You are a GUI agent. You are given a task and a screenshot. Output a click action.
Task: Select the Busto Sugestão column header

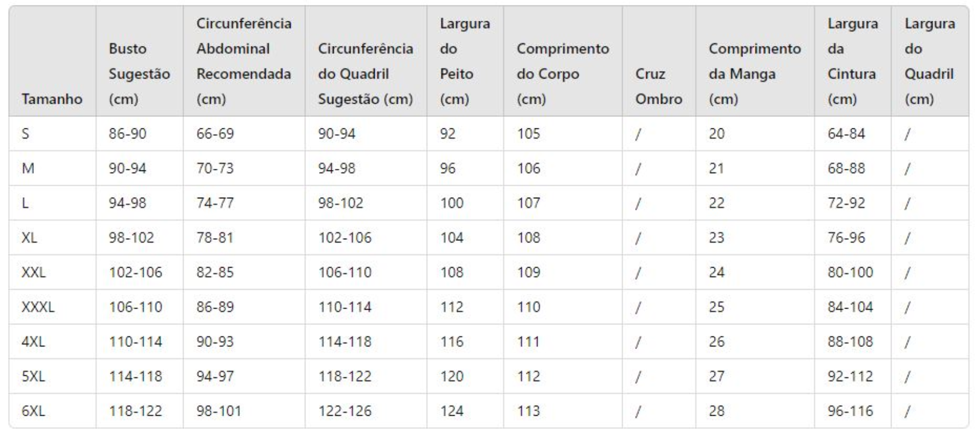[x=139, y=74]
